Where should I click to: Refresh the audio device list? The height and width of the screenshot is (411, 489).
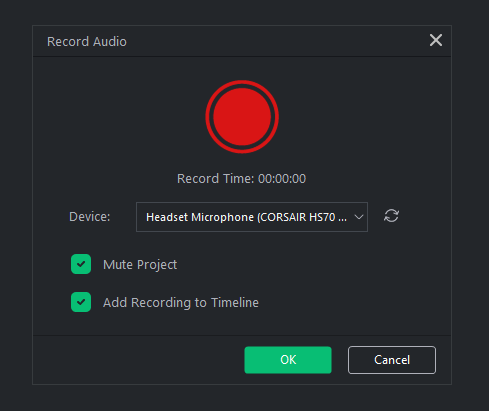click(391, 216)
